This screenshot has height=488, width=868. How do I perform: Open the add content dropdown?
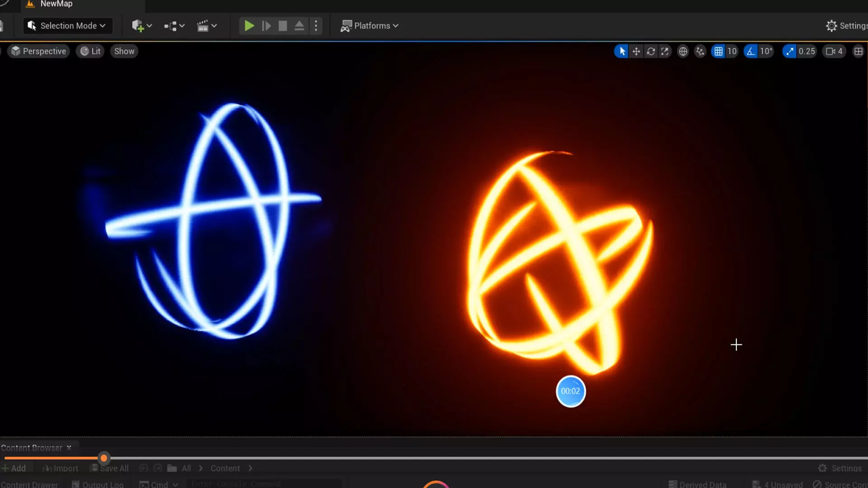[142, 26]
